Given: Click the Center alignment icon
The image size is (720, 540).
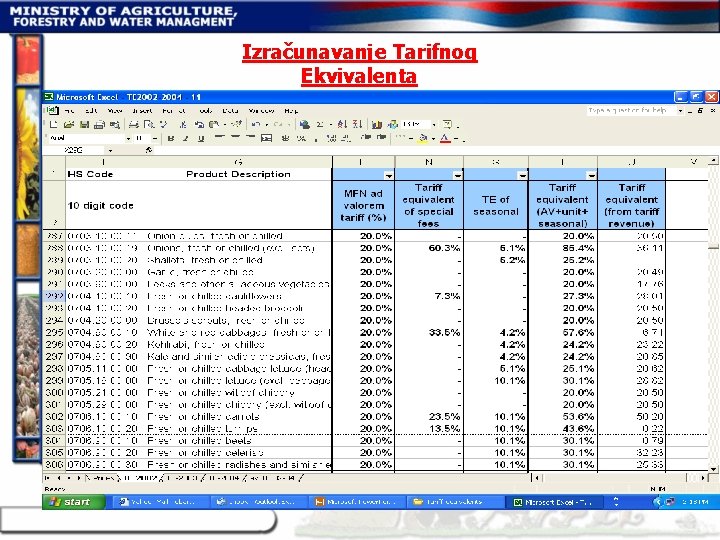Looking at the screenshot, I should coord(235,138).
